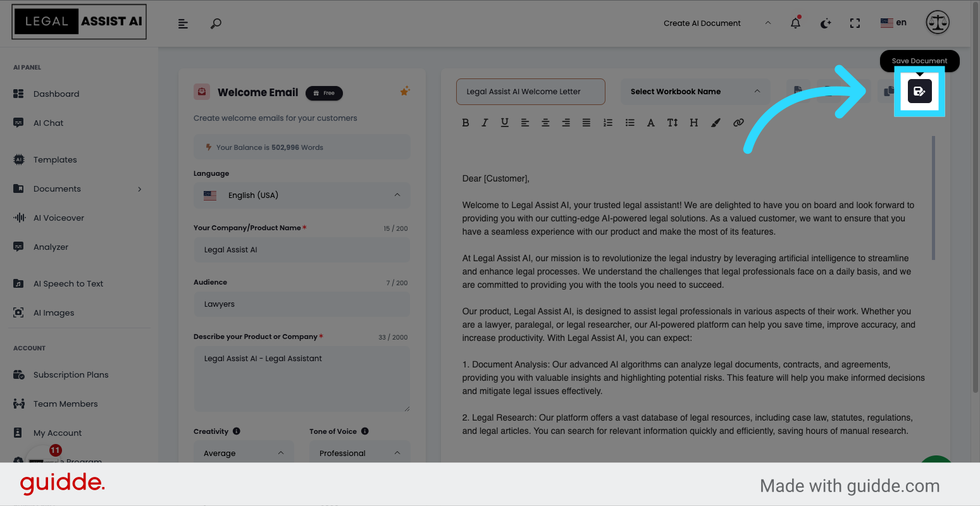Align text left
This screenshot has height=506, width=980.
[x=525, y=123]
